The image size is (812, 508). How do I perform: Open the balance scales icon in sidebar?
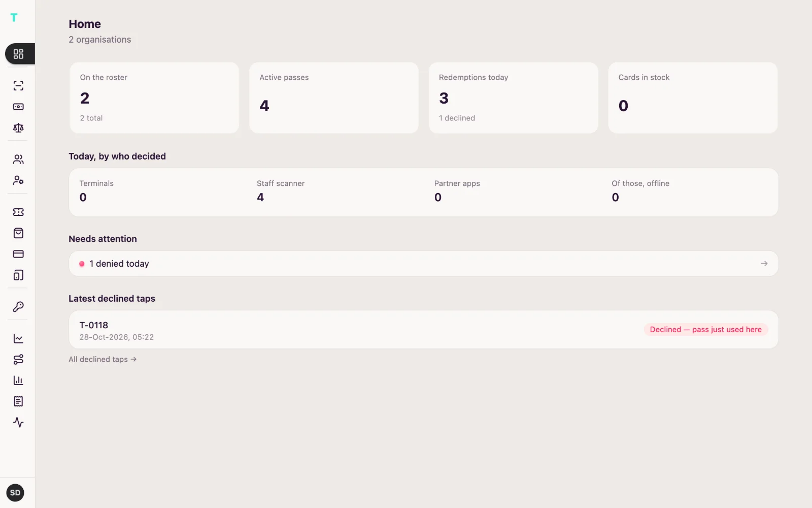[18, 128]
